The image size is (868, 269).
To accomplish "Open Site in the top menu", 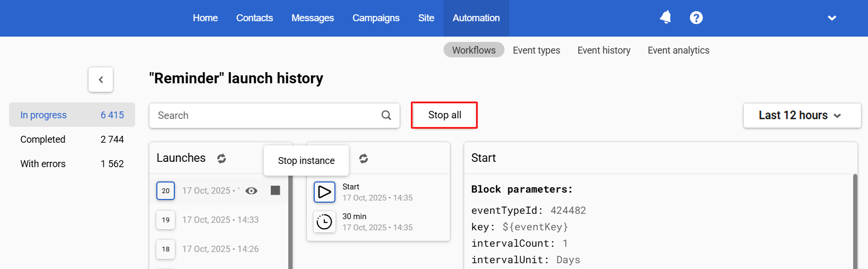I will pos(426,18).
